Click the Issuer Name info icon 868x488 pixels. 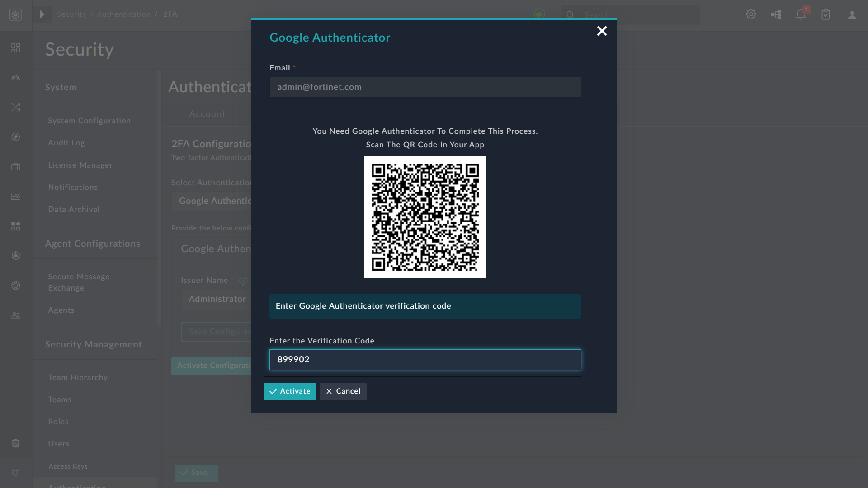[x=243, y=281]
